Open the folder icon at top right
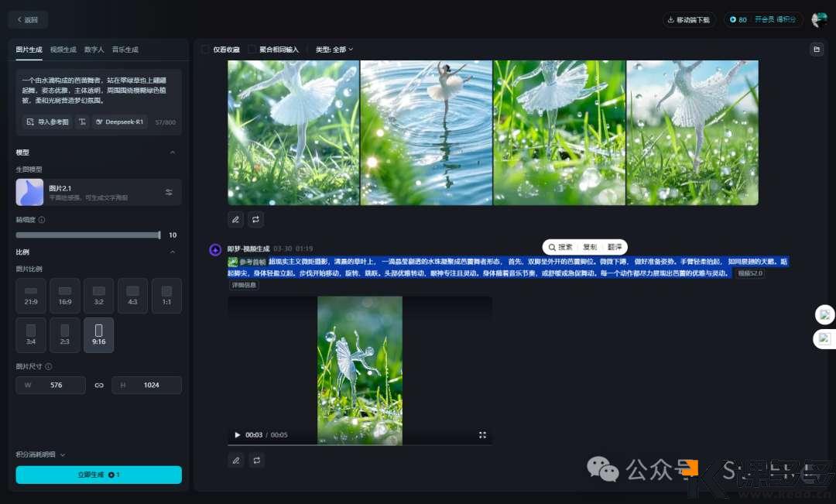 pos(816,50)
